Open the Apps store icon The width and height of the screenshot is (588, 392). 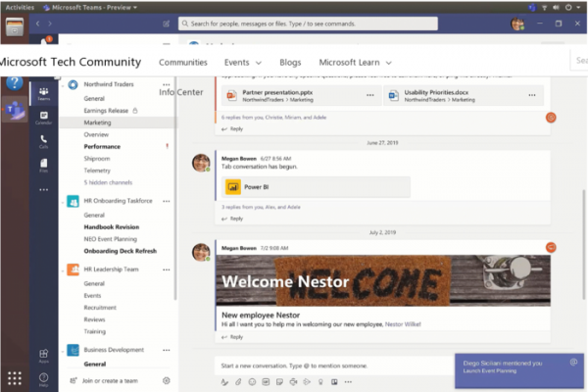pyautogui.click(x=44, y=355)
